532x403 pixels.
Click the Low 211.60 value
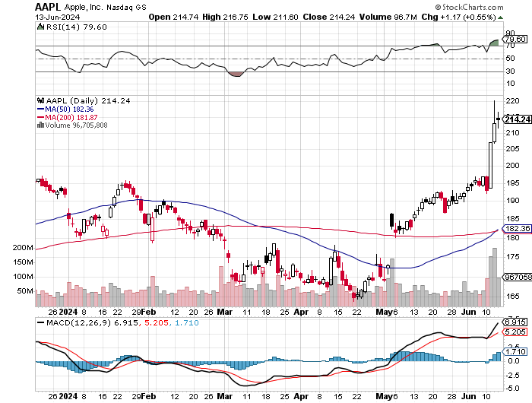(275, 17)
